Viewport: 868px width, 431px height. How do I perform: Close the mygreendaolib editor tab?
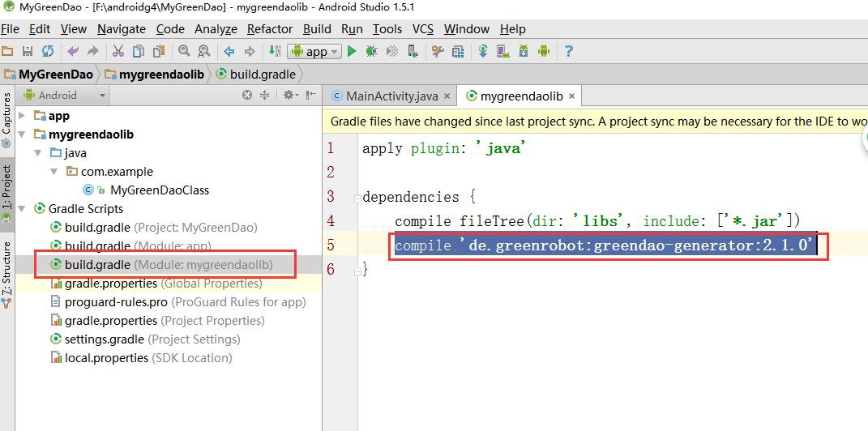click(572, 96)
